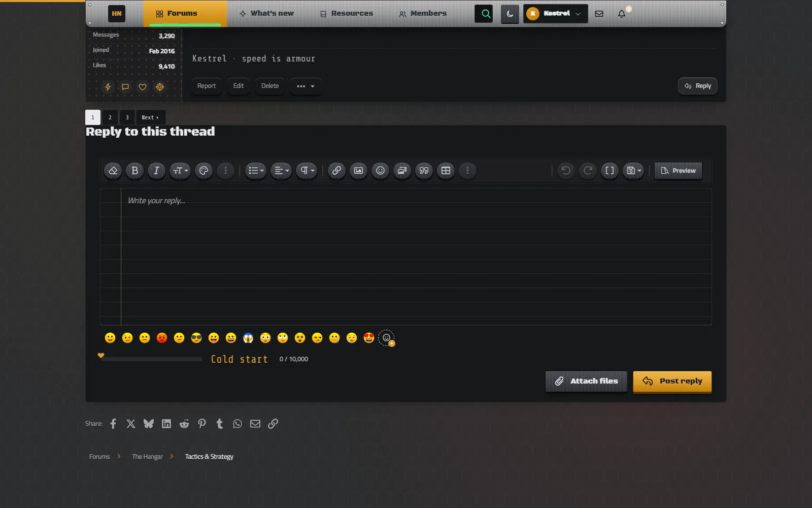Image resolution: width=812 pixels, height=508 pixels.
Task: Open the inbox envelope icon
Action: [599, 14]
